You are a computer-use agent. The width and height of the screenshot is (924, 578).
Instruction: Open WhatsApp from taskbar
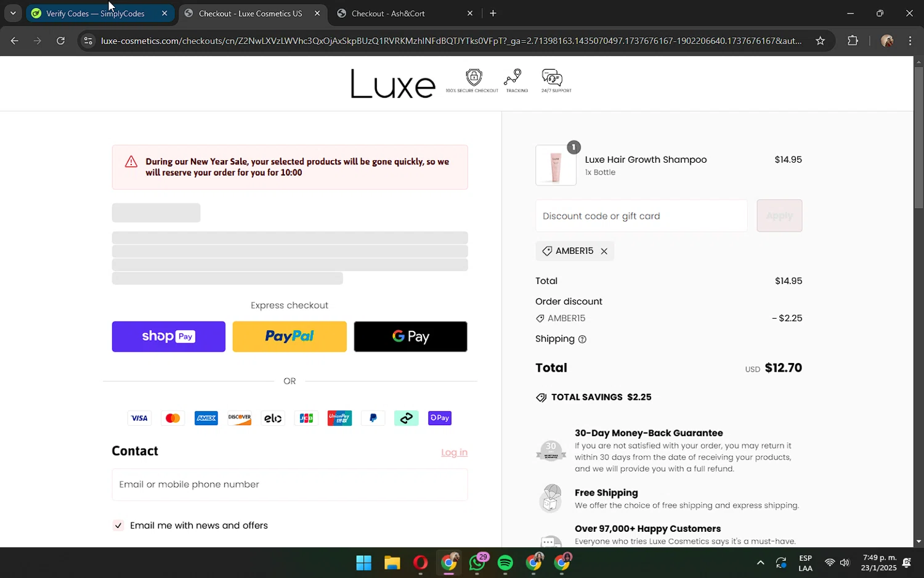[477, 563]
